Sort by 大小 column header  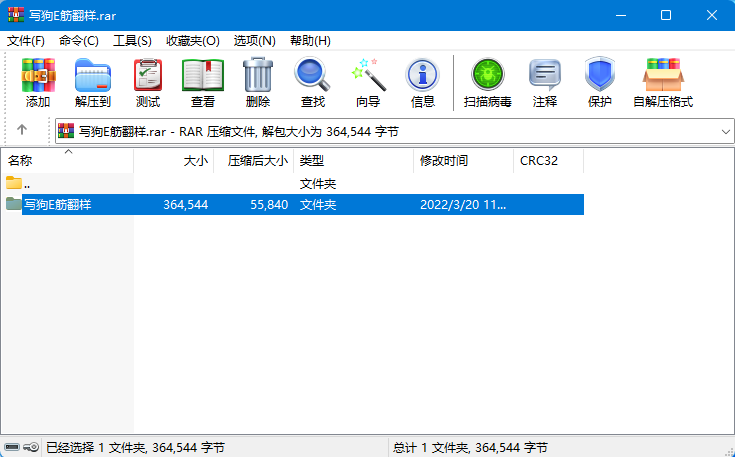coord(173,161)
